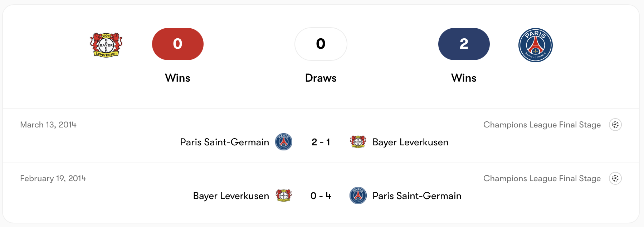Click small Leverkusen logo in the 0 - 4 match

[284, 196]
